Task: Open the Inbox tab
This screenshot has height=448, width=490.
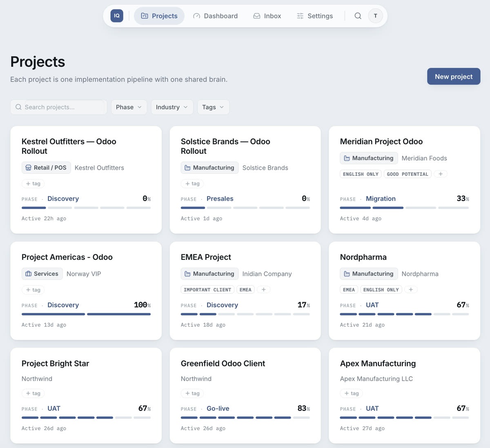Action: pyautogui.click(x=267, y=16)
